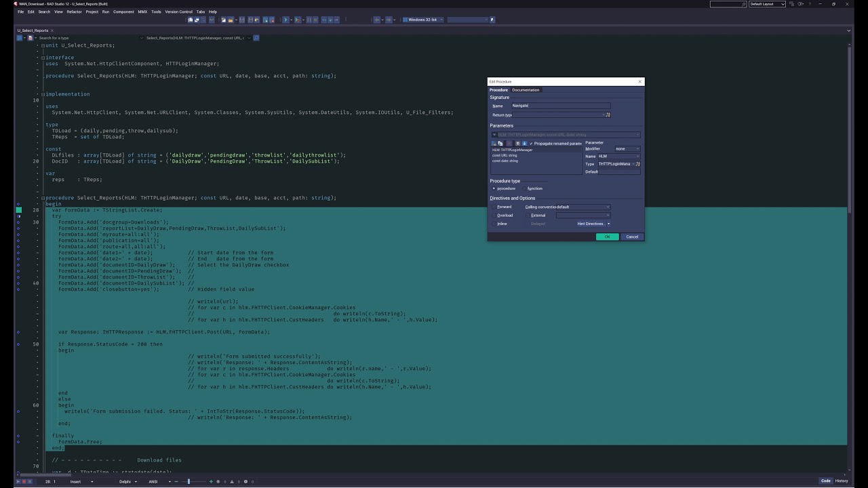Image resolution: width=868 pixels, height=488 pixels.
Task: Click the macro playback button in status bar
Action: [x=18, y=481]
